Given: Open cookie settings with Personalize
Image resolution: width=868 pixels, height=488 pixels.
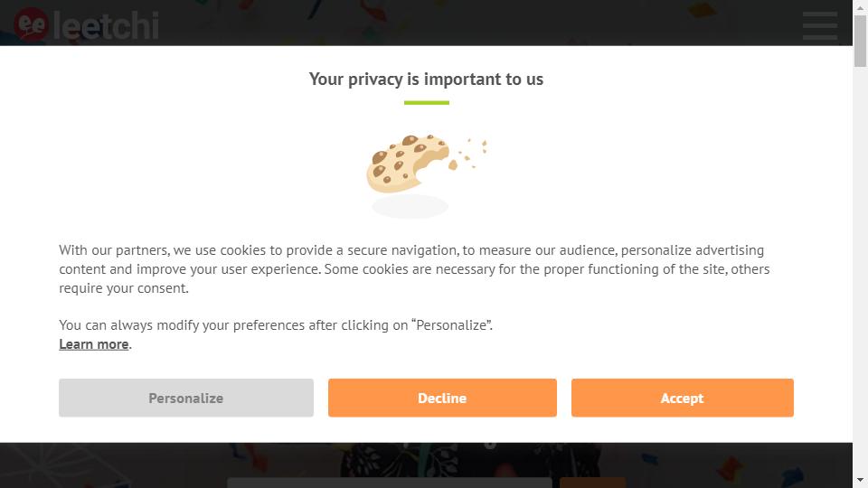Looking at the screenshot, I should [186, 398].
